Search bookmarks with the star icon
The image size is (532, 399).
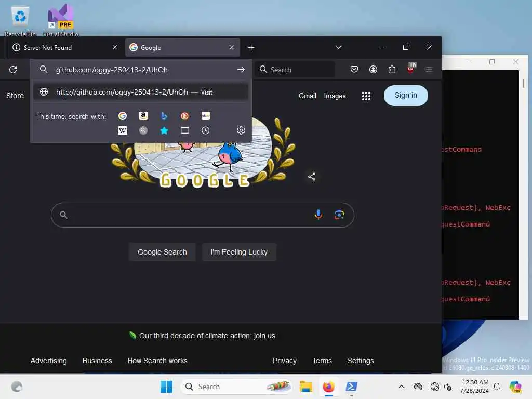tap(164, 130)
